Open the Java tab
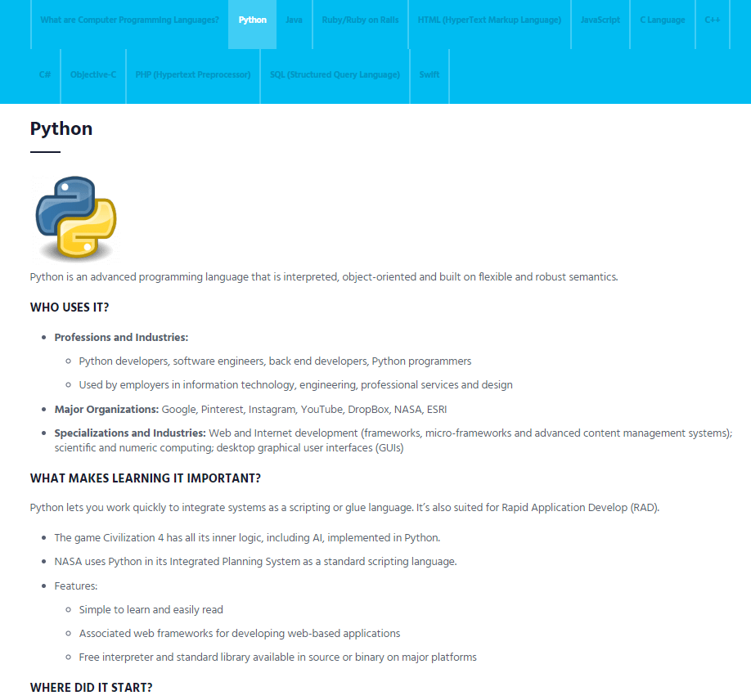Screen dimensions: 751x700 point(294,20)
